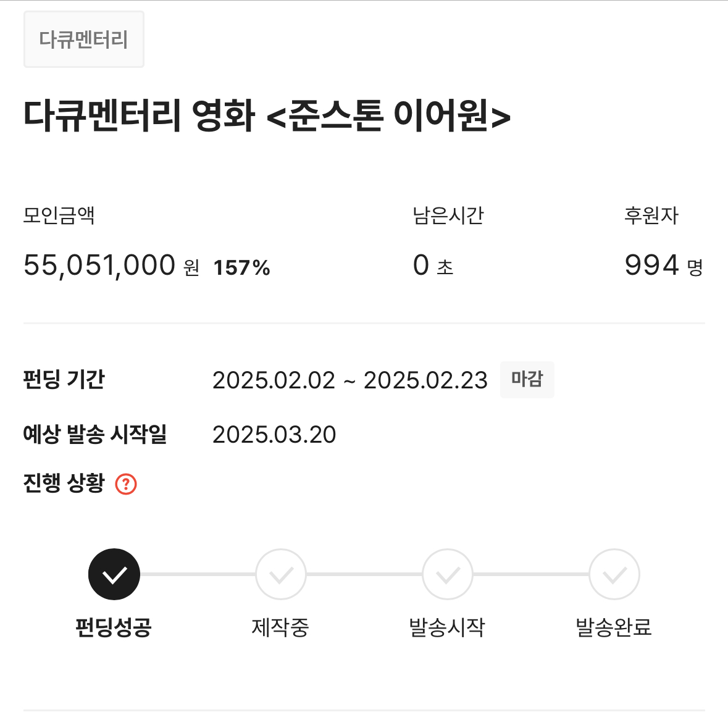
Task: Select the 발송시작 step label
Action: (447, 627)
